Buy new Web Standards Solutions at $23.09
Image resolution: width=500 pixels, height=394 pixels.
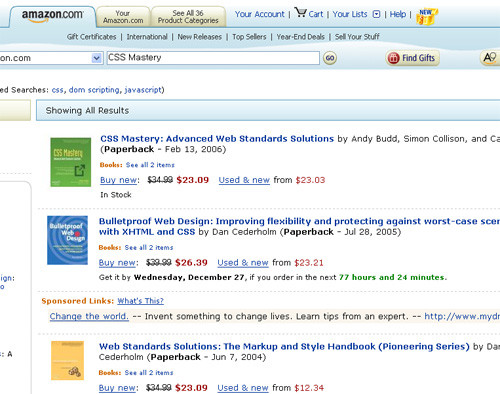[117, 388]
